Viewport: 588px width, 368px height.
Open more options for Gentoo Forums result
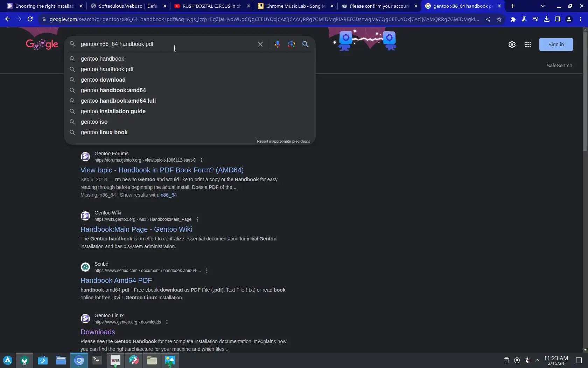(201, 160)
